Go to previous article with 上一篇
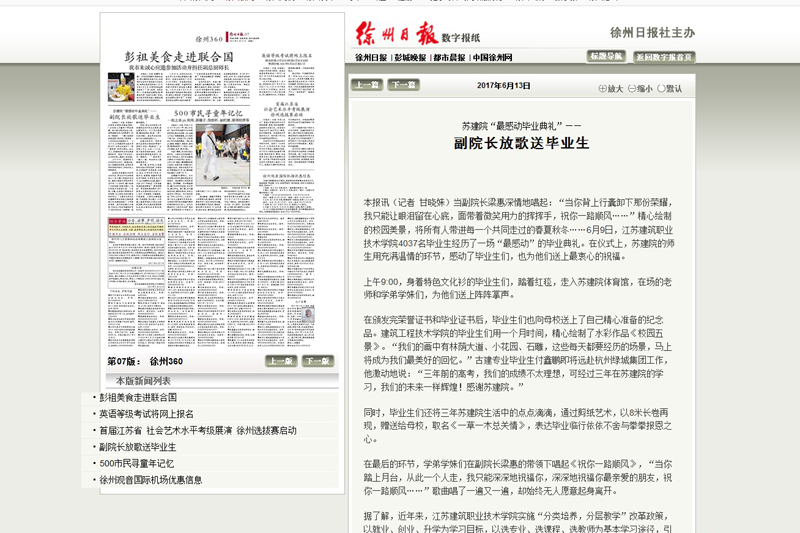 click(367, 85)
